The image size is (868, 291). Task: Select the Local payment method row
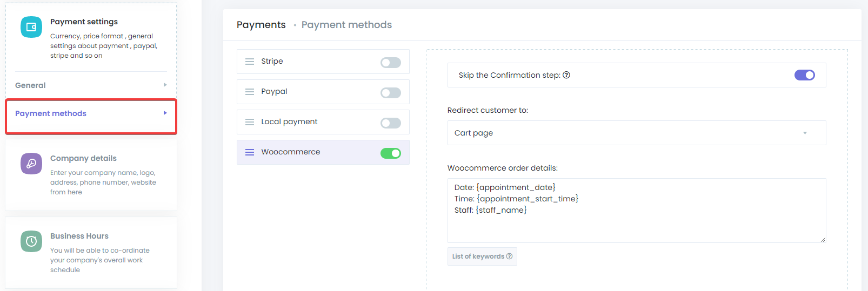tap(323, 122)
